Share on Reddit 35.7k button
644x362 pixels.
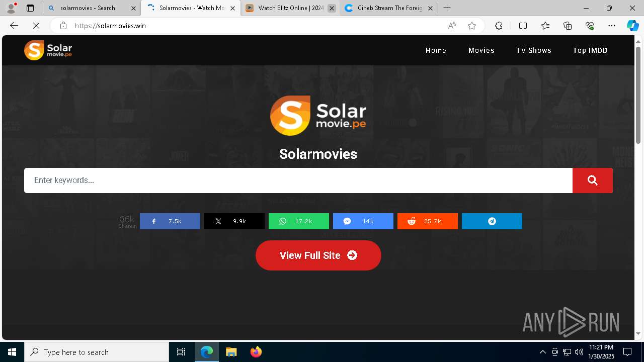(x=428, y=221)
